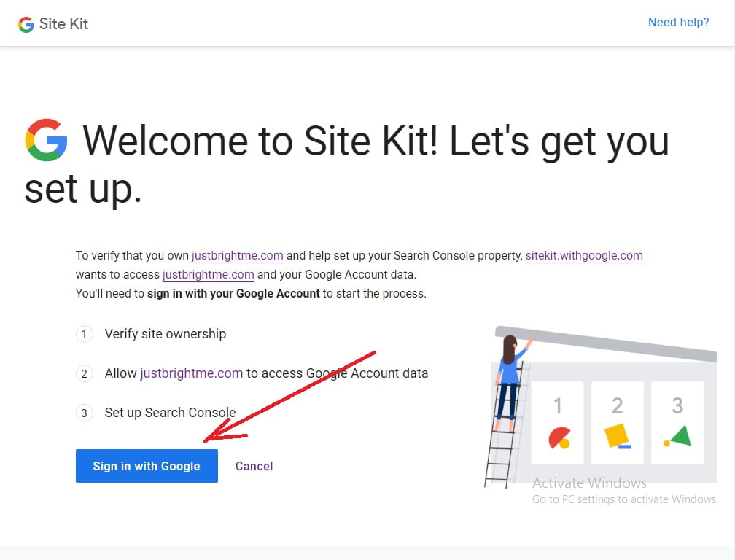Open justbrightme.com link after 'wants to access'

[x=208, y=274]
